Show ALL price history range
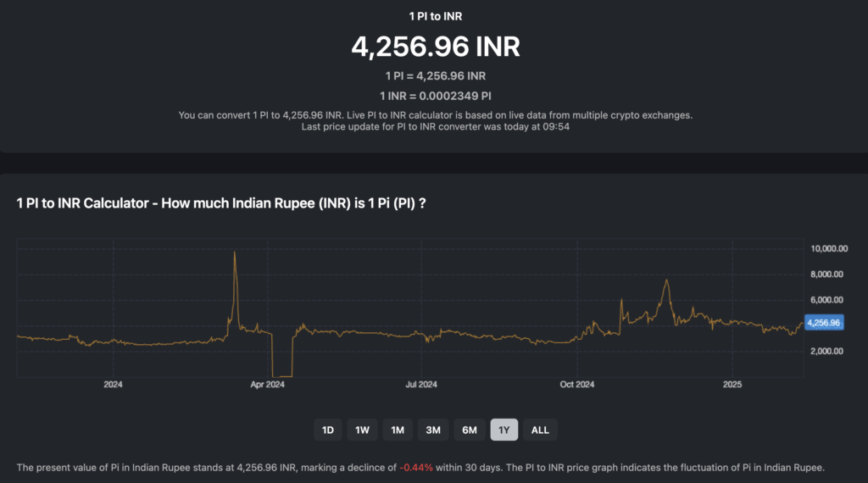The height and width of the screenshot is (483, 868). pyautogui.click(x=540, y=430)
